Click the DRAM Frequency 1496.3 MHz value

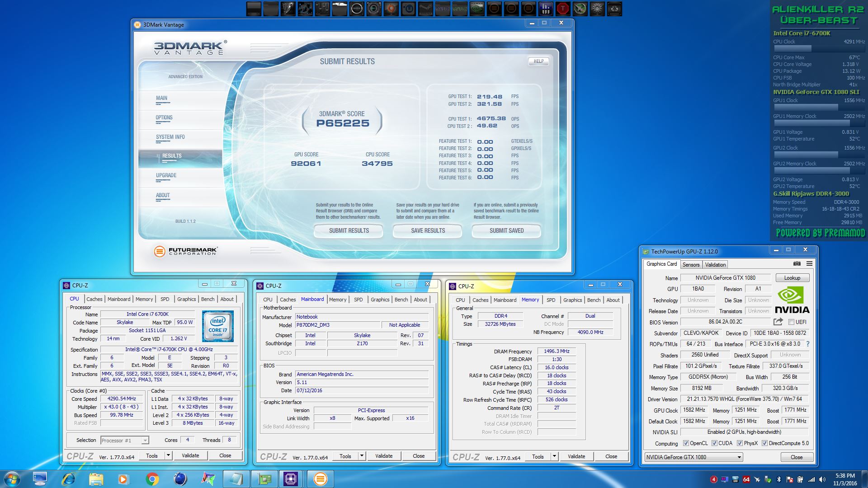[x=557, y=351]
